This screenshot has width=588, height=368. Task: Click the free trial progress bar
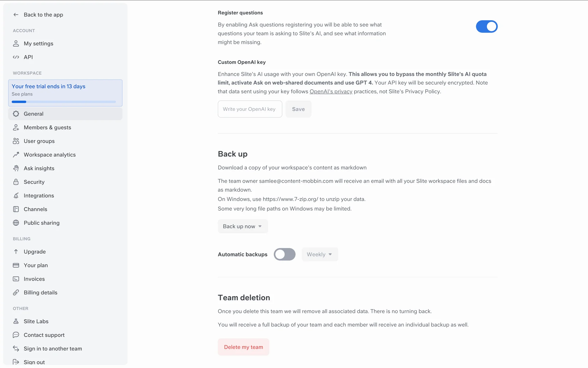pyautogui.click(x=64, y=102)
